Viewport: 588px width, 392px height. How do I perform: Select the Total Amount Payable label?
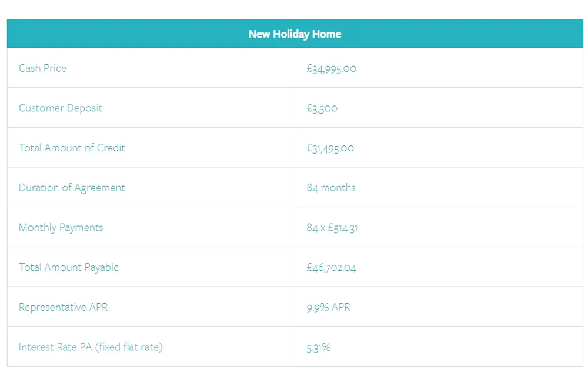click(69, 267)
